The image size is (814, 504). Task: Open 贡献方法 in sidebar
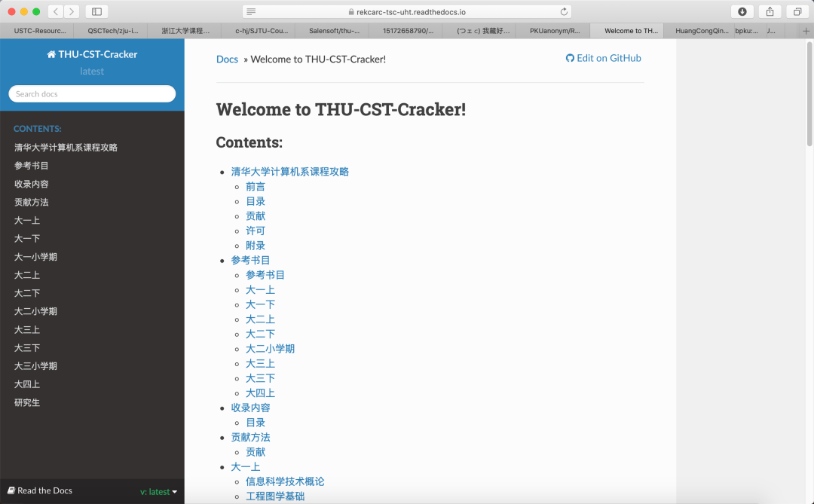coord(32,202)
